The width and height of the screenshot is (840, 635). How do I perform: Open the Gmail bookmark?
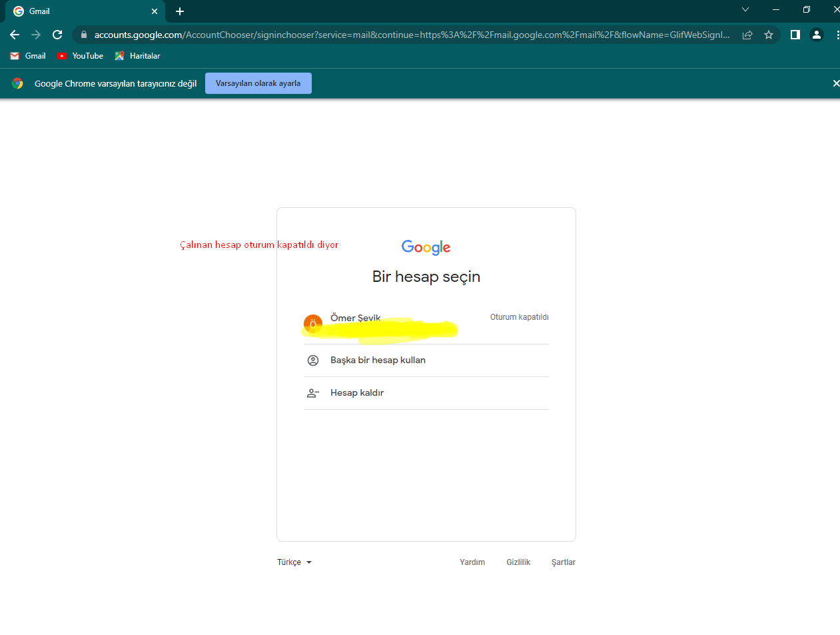pyautogui.click(x=28, y=56)
